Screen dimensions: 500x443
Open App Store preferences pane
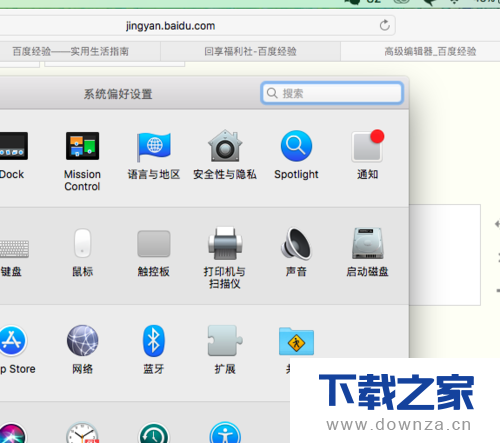pos(12,341)
